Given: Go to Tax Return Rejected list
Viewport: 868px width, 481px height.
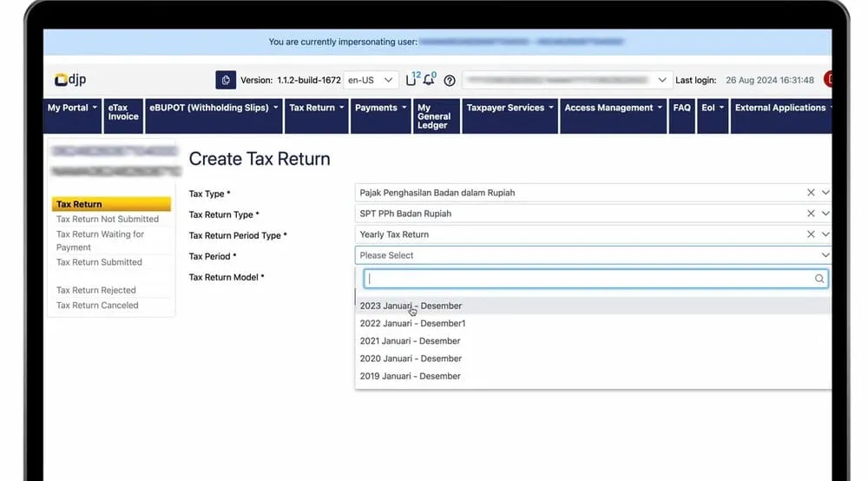Looking at the screenshot, I should 96,290.
